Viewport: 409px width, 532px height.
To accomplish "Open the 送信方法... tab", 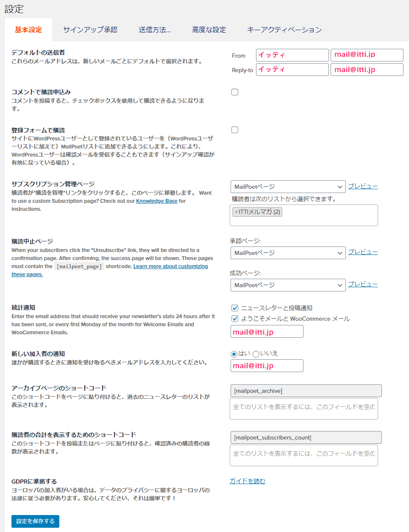I will click(155, 30).
